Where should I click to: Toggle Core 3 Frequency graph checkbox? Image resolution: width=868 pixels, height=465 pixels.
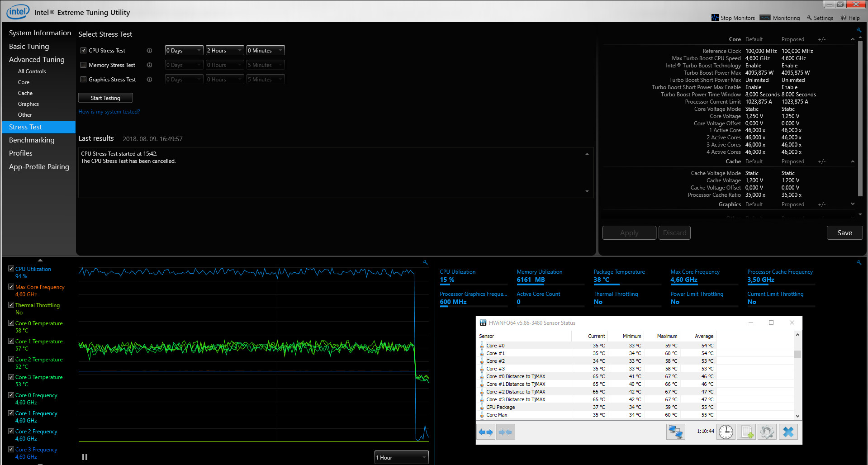click(x=11, y=449)
